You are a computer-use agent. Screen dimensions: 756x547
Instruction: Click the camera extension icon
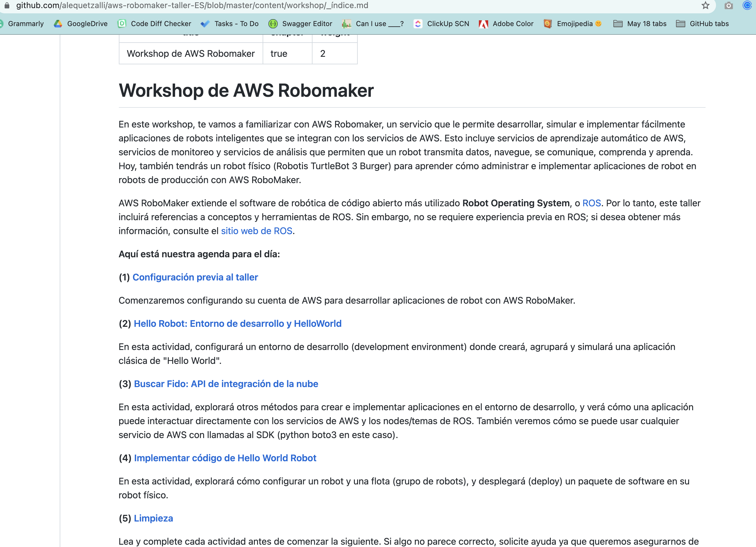(x=728, y=5)
